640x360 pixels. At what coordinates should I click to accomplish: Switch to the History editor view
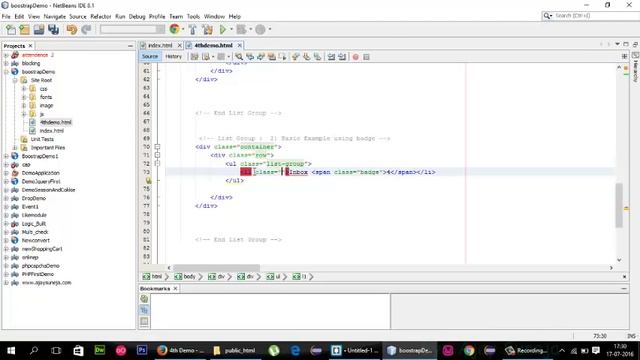tap(173, 56)
